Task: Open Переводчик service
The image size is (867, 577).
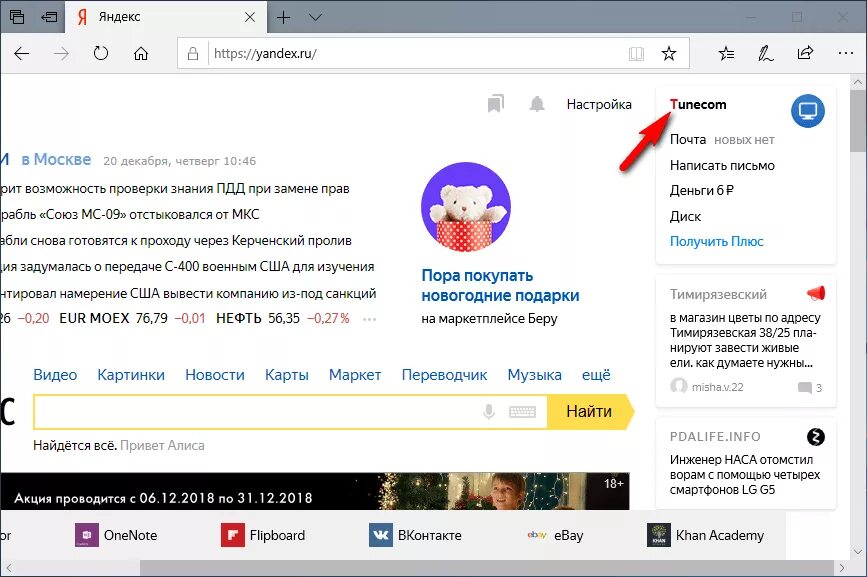Action: 444,375
